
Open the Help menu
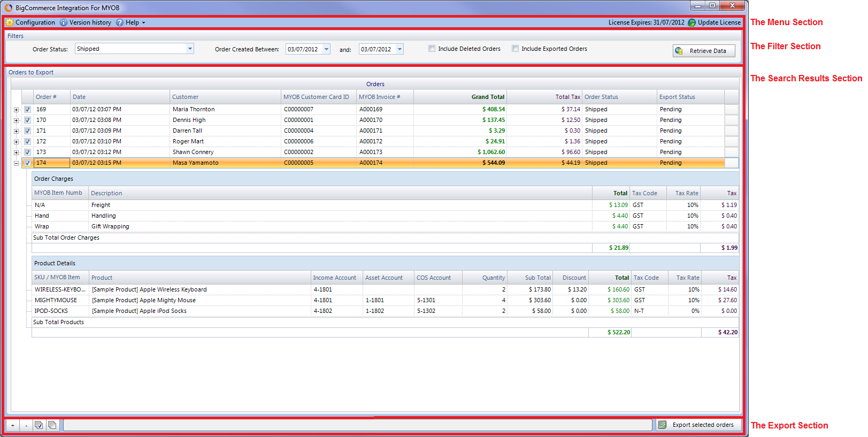[132, 22]
